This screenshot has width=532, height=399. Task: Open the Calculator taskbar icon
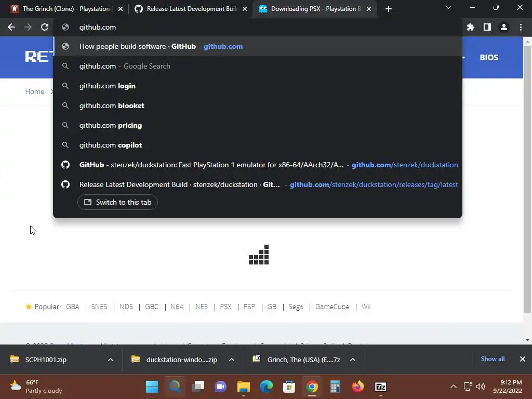[x=335, y=387]
